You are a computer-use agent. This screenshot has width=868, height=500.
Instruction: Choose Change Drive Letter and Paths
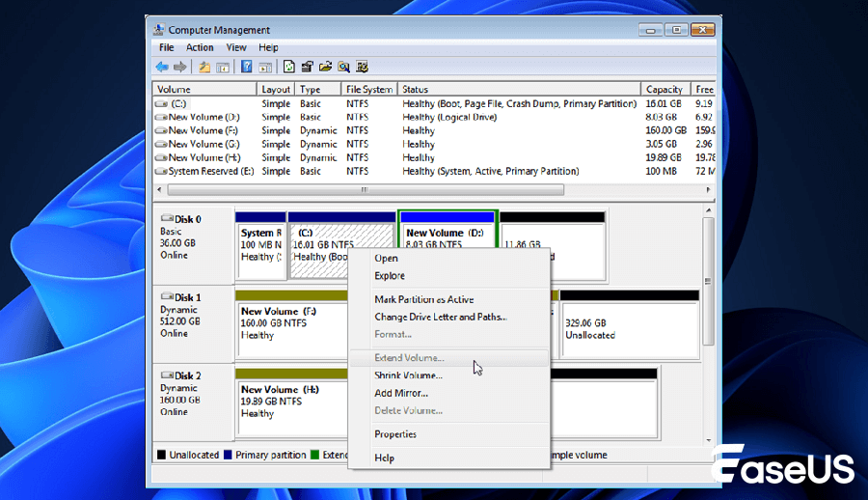tap(440, 317)
